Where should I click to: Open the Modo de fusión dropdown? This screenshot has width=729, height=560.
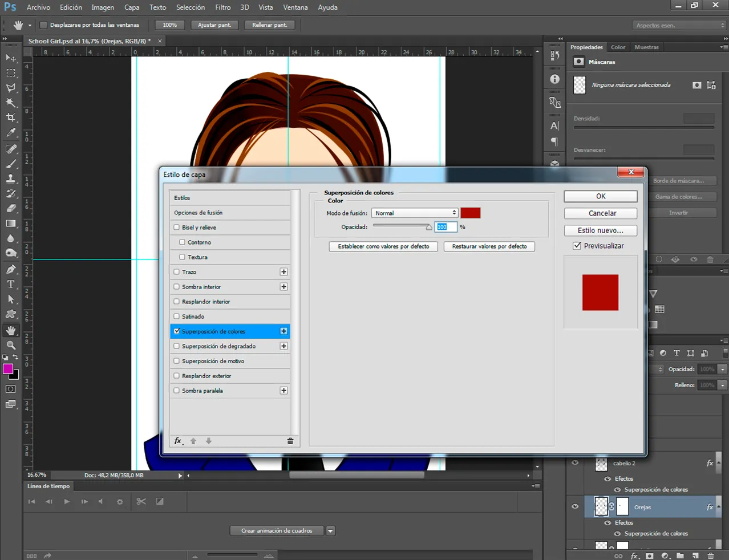click(x=415, y=213)
